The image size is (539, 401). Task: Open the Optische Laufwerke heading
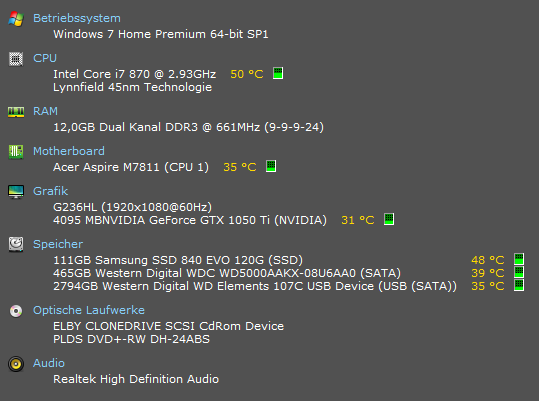tap(89, 310)
